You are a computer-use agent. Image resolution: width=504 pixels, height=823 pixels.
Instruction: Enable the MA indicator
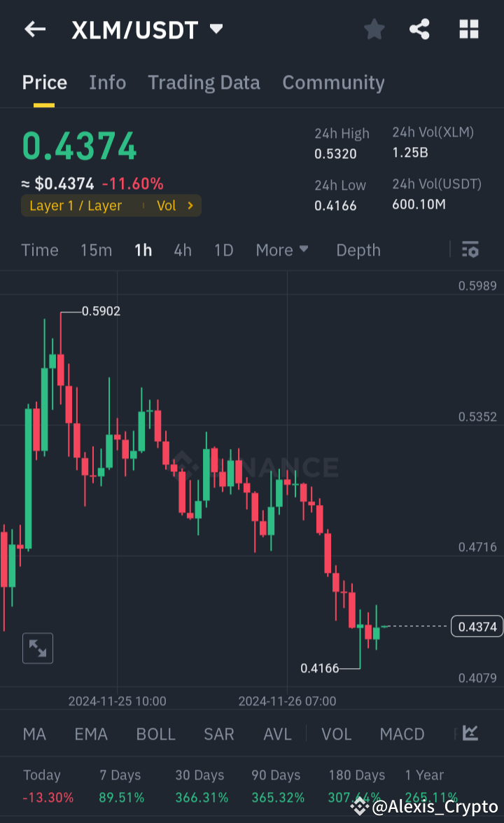click(x=34, y=733)
